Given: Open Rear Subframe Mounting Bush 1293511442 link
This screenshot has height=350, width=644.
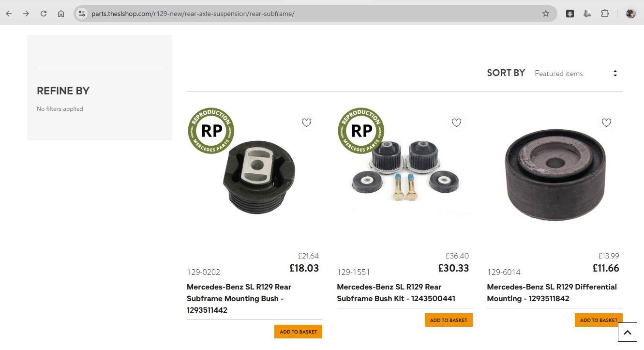Looking at the screenshot, I should coord(239,298).
